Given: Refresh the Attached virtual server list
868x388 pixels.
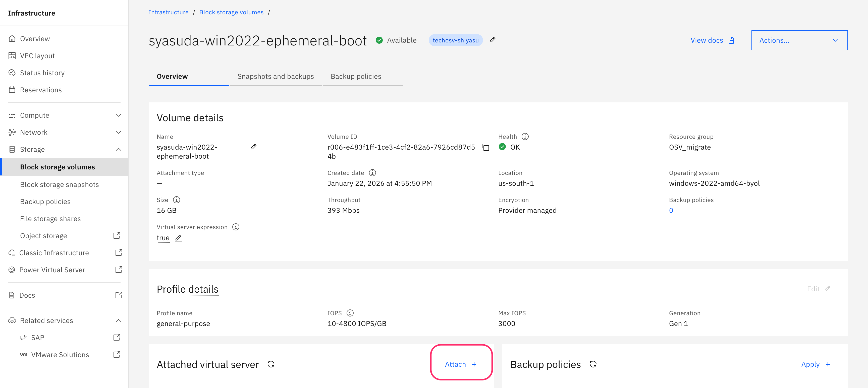Looking at the screenshot, I should pyautogui.click(x=271, y=364).
